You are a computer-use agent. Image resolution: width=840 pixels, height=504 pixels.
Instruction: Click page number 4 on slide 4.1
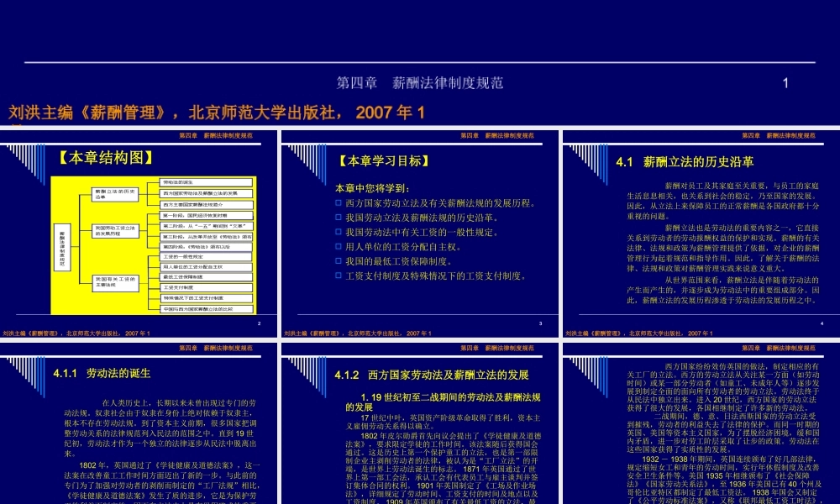[x=822, y=323]
